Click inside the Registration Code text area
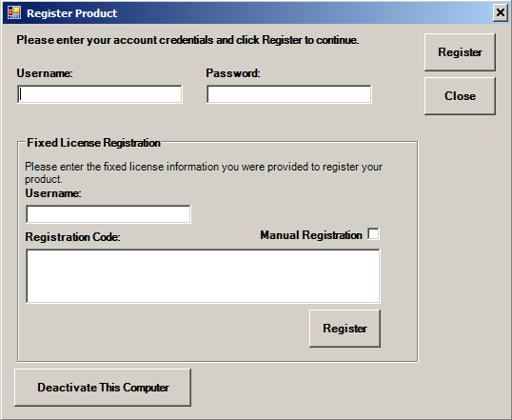The width and height of the screenshot is (512, 420). coord(203,276)
